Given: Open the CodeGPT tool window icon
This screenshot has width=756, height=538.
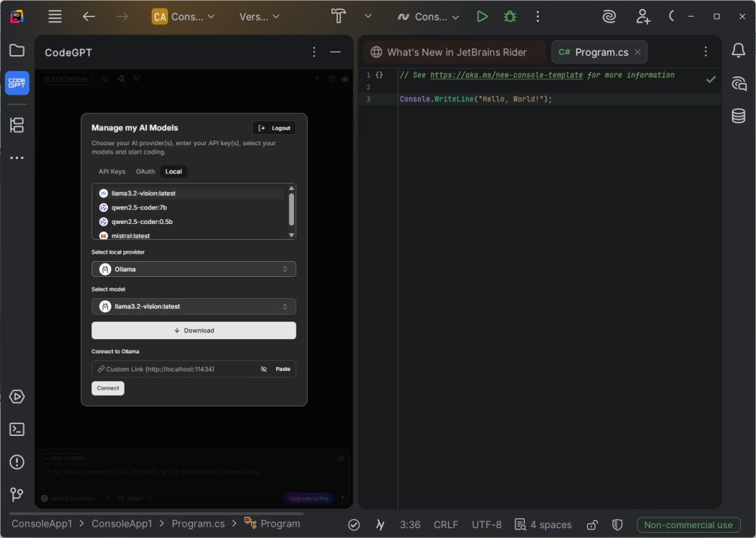Looking at the screenshot, I should pos(17,82).
